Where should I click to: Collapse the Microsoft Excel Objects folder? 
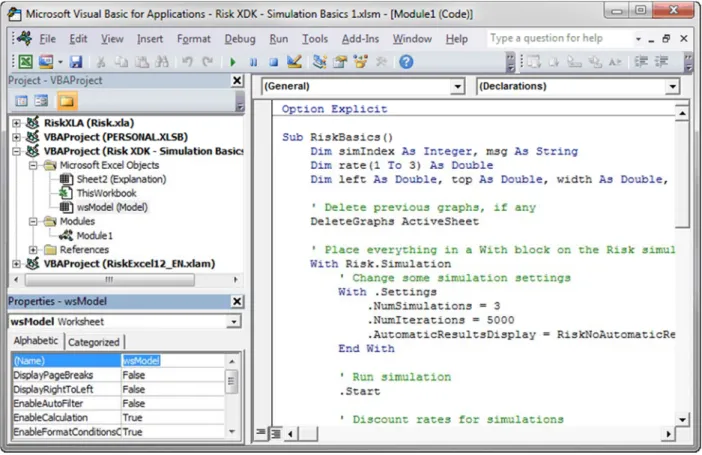tap(33, 165)
